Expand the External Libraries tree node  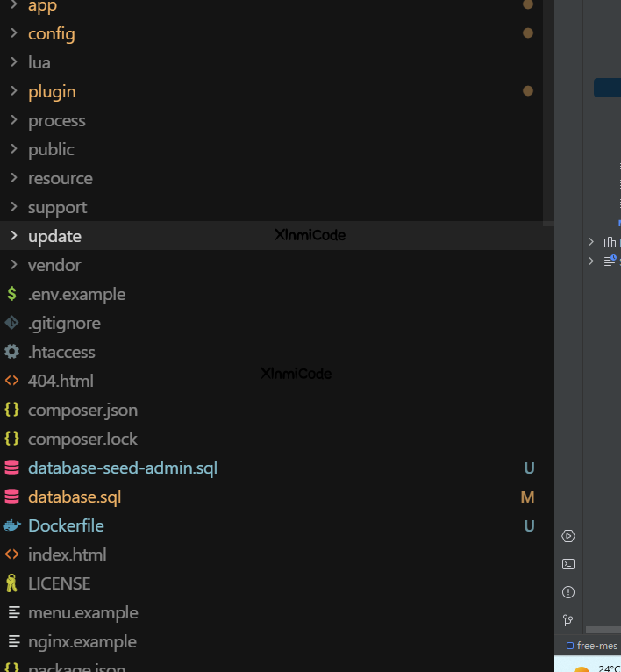(x=591, y=242)
